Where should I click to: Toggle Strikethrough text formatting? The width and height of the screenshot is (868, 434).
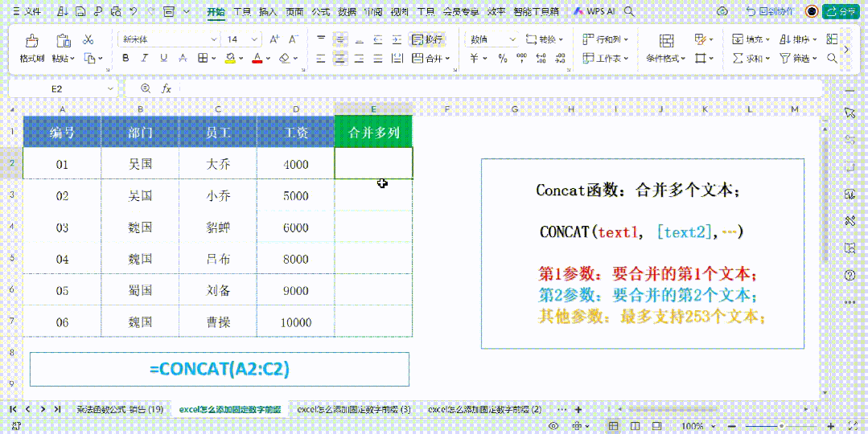[x=182, y=58]
